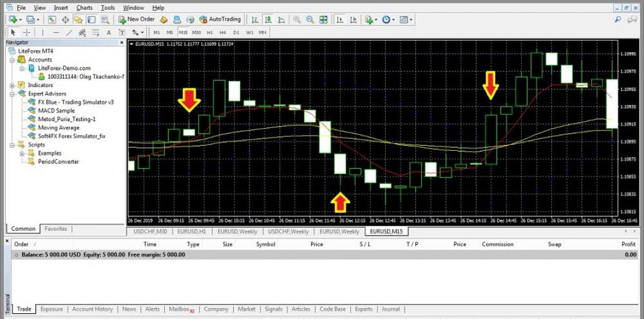The width and height of the screenshot is (644, 319).
Task: Zoom out of the chart with magnifier minus
Action: point(310,19)
